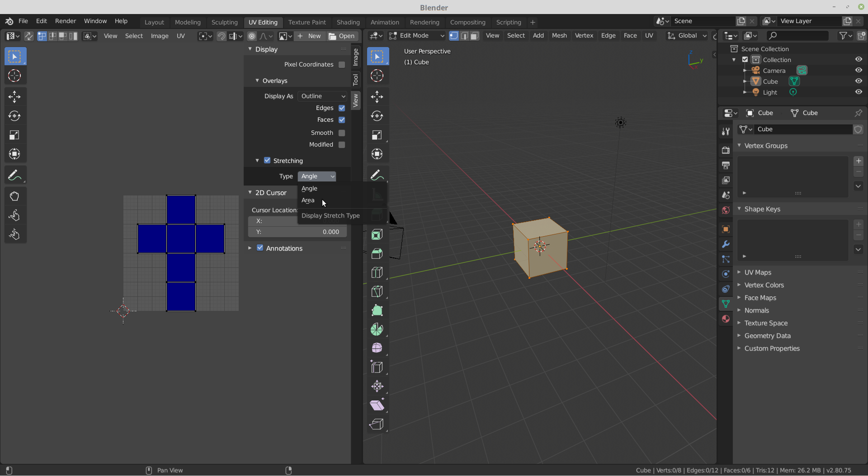Screen dimensions: 868x476
Task: Disable the Edges display checkbox
Action: pyautogui.click(x=342, y=108)
